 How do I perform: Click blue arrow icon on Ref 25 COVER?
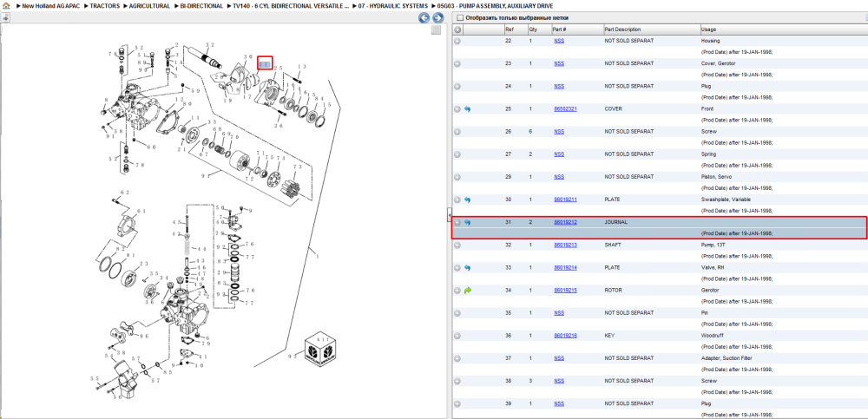click(467, 109)
